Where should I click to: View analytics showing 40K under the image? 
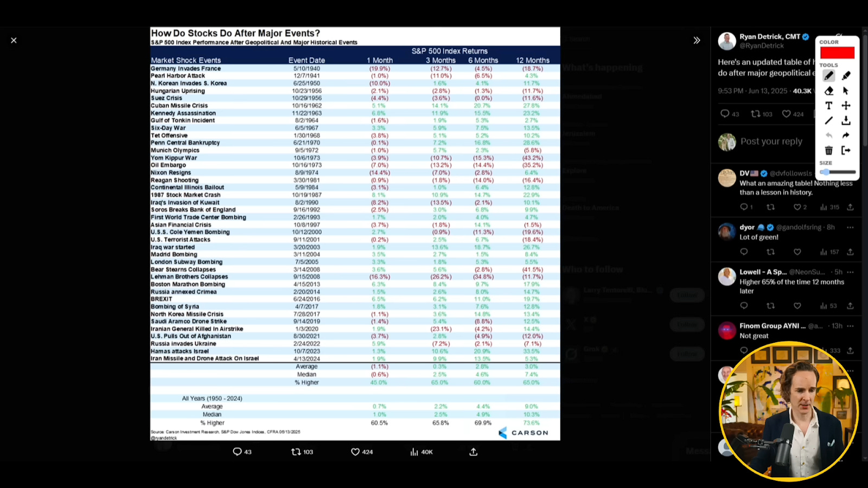[422, 452]
